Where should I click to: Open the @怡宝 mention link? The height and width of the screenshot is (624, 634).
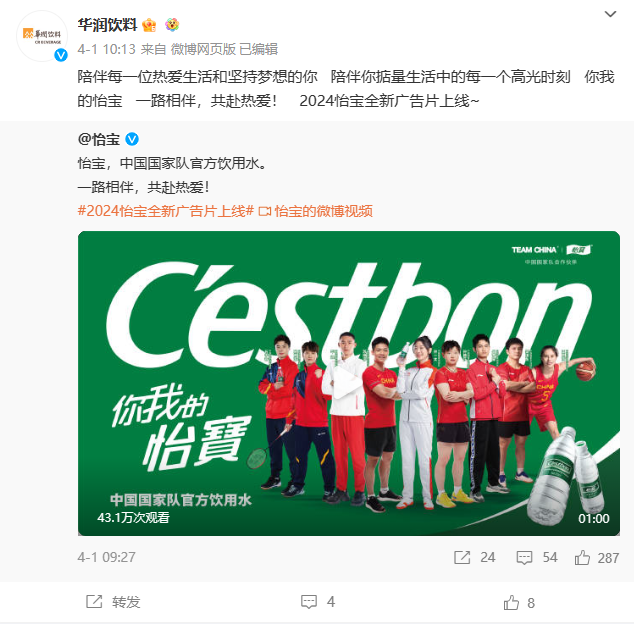[x=99, y=139]
